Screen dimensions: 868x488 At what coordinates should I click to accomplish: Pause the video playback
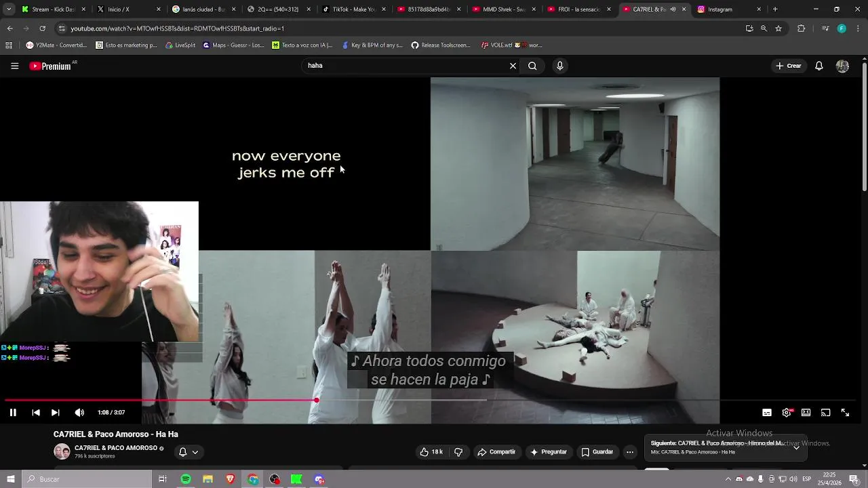tap(13, 413)
